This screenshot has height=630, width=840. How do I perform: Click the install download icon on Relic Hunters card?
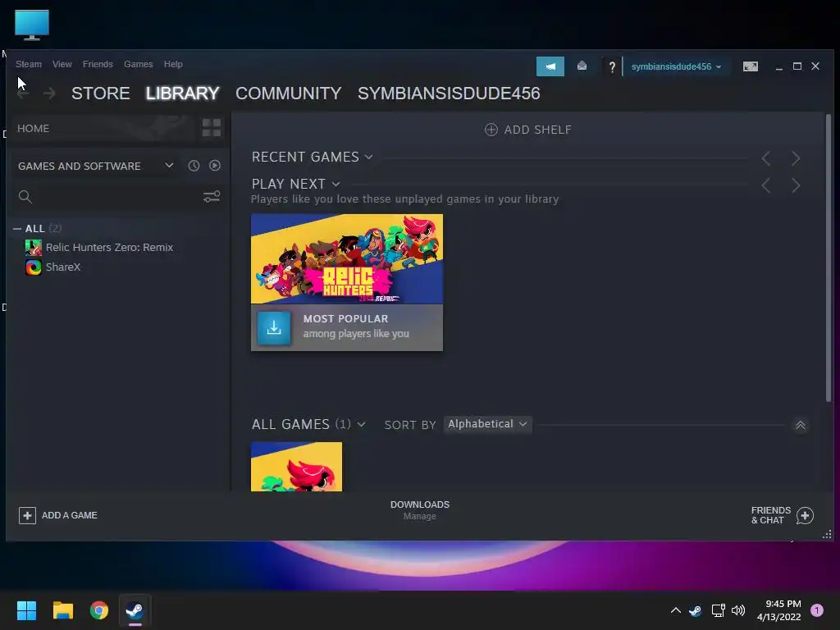pyautogui.click(x=274, y=327)
